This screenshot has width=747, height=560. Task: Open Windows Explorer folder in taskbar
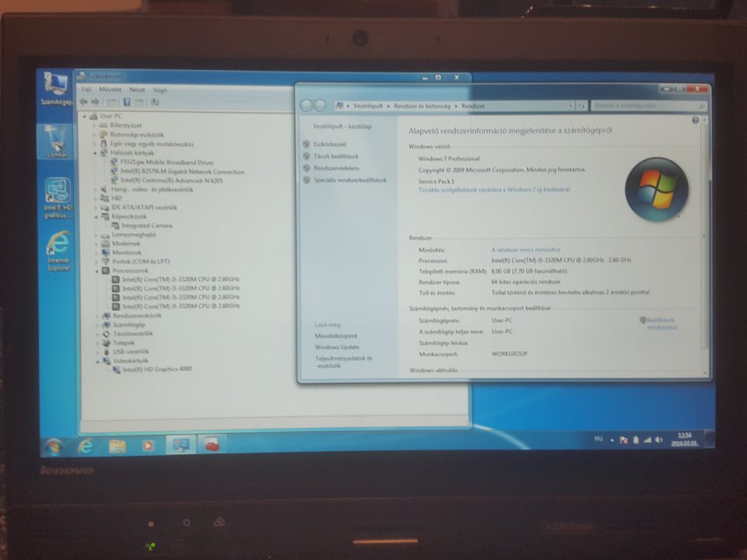(117, 446)
